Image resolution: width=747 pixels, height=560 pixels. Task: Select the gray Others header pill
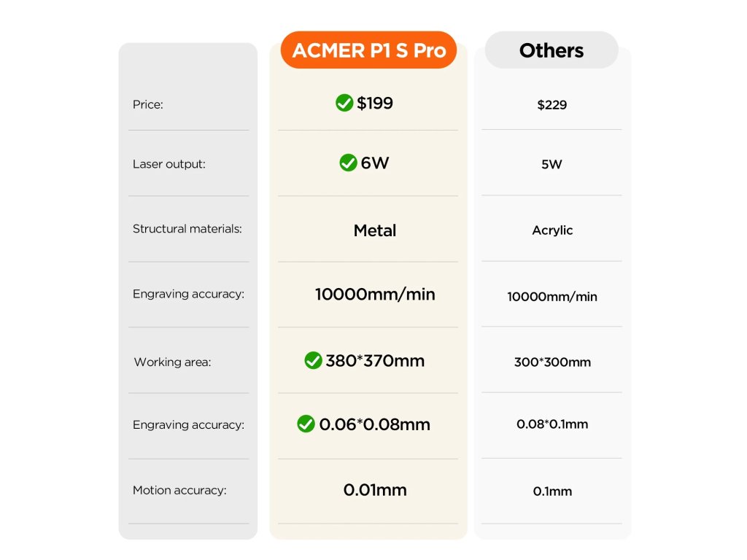[551, 50]
